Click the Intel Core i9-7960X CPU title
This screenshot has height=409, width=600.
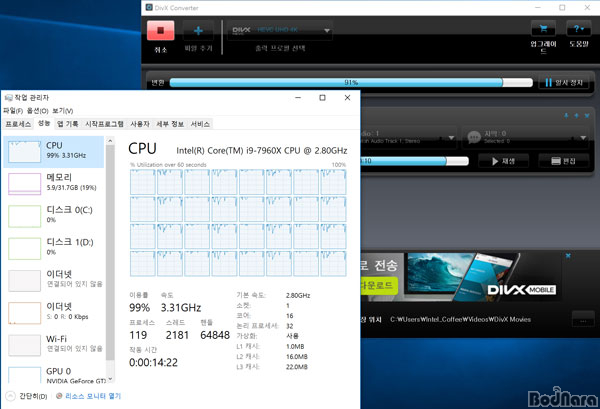[x=262, y=151]
